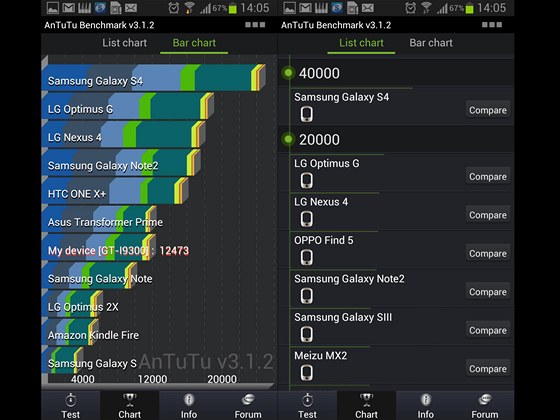This screenshot has height=420, width=560.
Task: Open the Forum tab in right screen
Action: click(484, 405)
